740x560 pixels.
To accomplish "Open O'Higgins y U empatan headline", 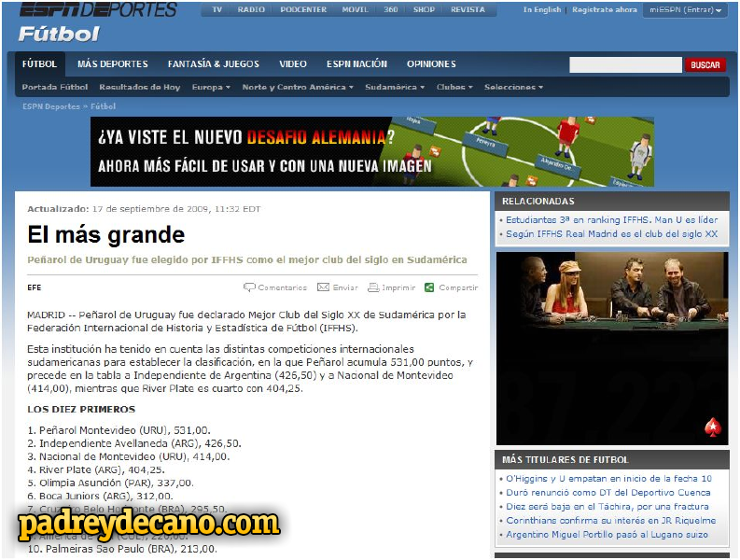I will tap(608, 478).
